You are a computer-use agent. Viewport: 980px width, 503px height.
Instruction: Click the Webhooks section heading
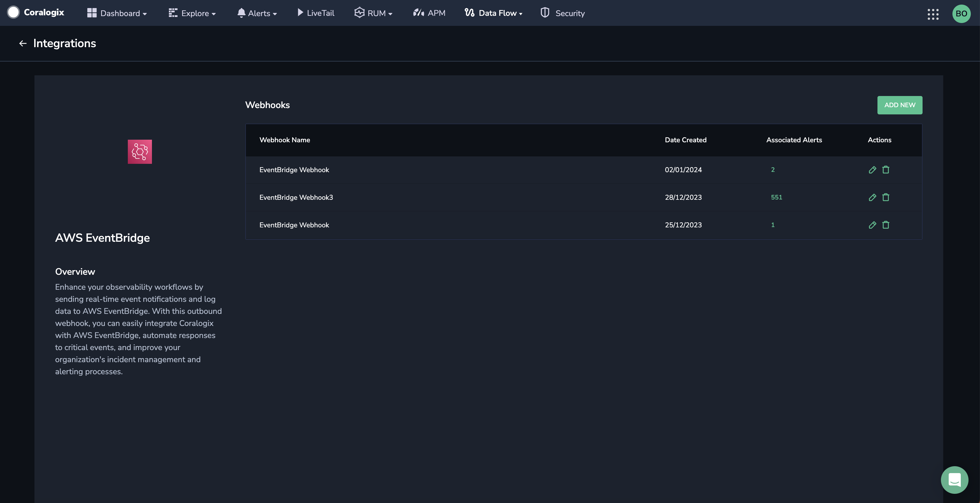click(267, 105)
